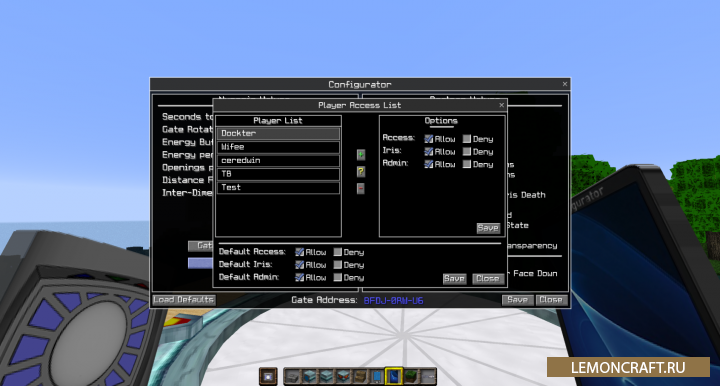The width and height of the screenshot is (720, 386).
Task: Close the Player Access List dialog
Action: (x=501, y=105)
